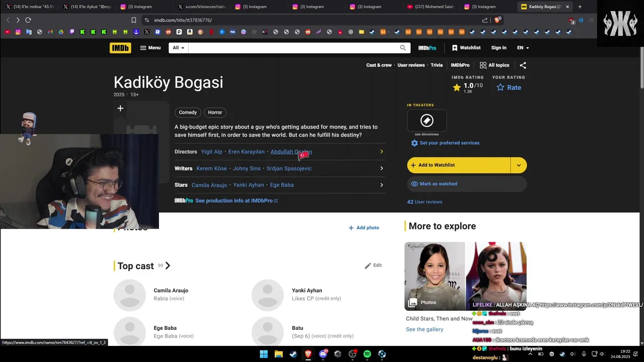Expand the Stars row chevron

click(x=381, y=185)
